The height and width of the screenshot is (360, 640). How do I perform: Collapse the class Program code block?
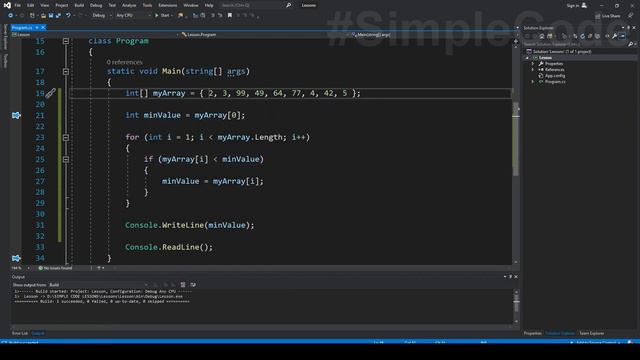click(x=66, y=41)
